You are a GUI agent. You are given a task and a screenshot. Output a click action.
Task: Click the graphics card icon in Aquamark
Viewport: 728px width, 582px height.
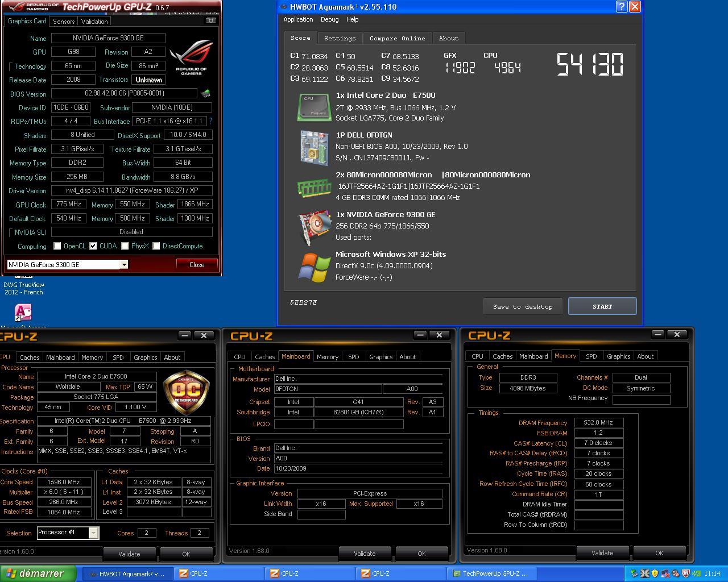[x=314, y=227]
